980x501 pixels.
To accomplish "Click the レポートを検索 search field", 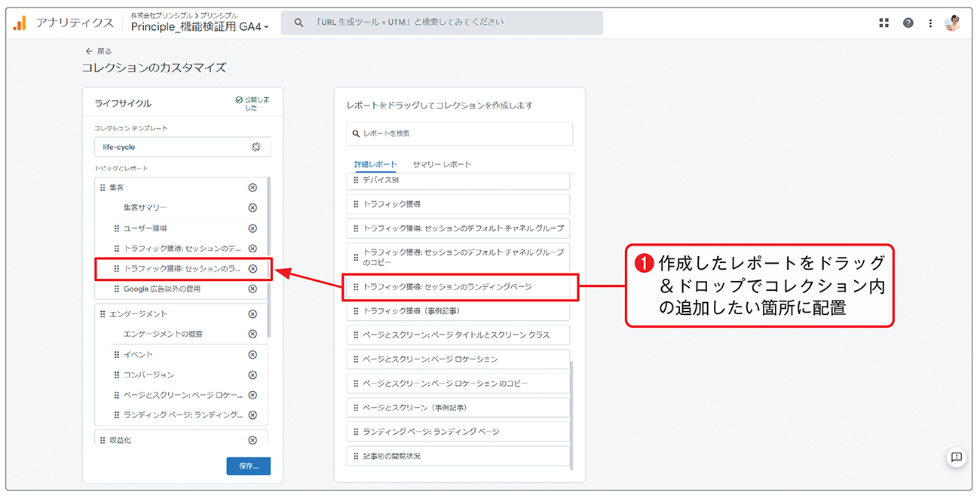I will [460, 134].
